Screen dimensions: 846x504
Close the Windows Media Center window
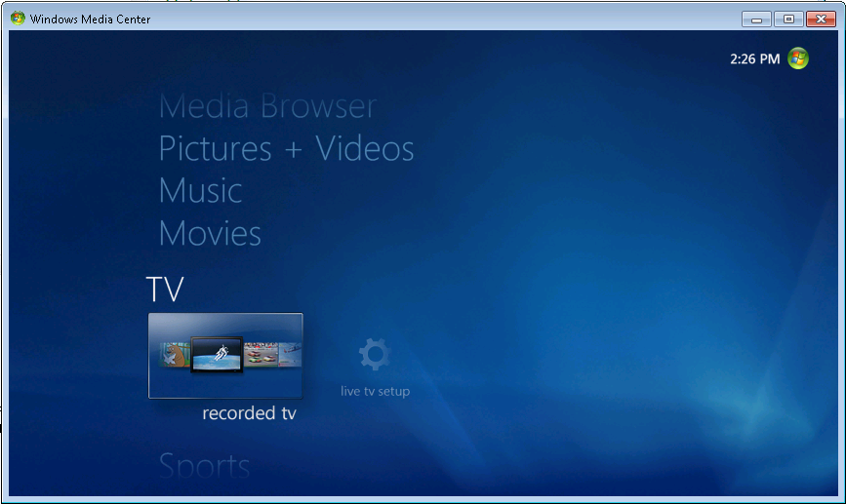820,19
